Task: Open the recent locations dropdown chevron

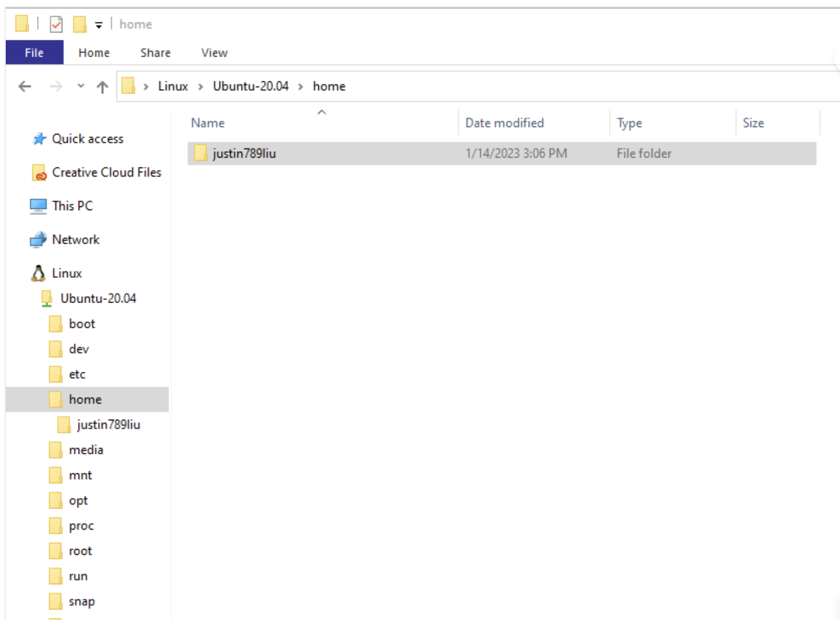Action: 80,86
